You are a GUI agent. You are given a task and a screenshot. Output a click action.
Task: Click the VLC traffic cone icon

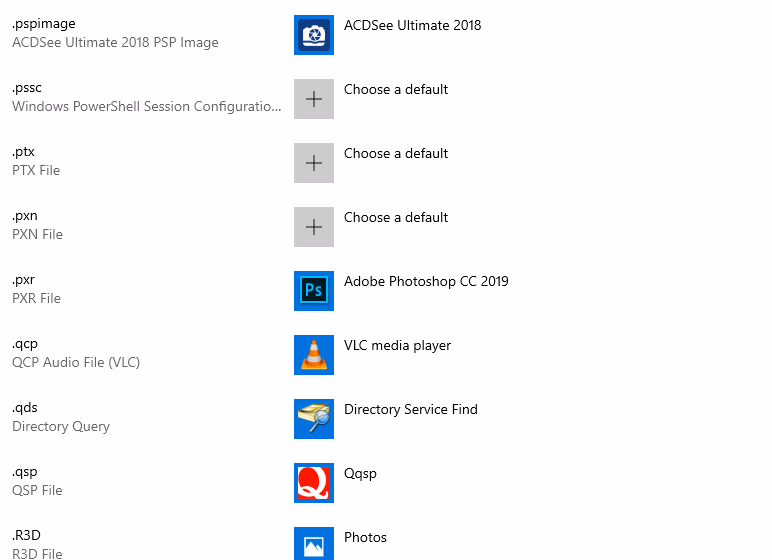314,355
